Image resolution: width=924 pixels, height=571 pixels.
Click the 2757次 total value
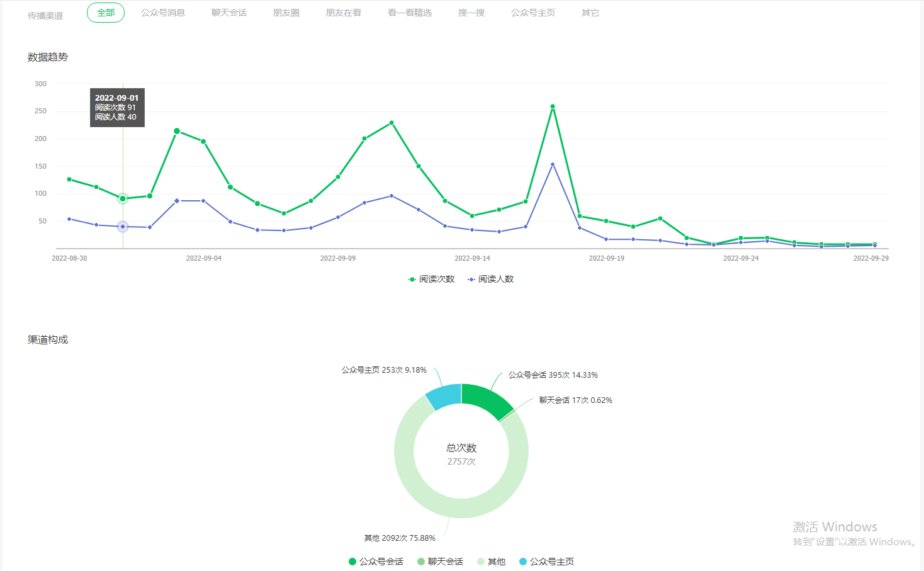[x=461, y=461]
